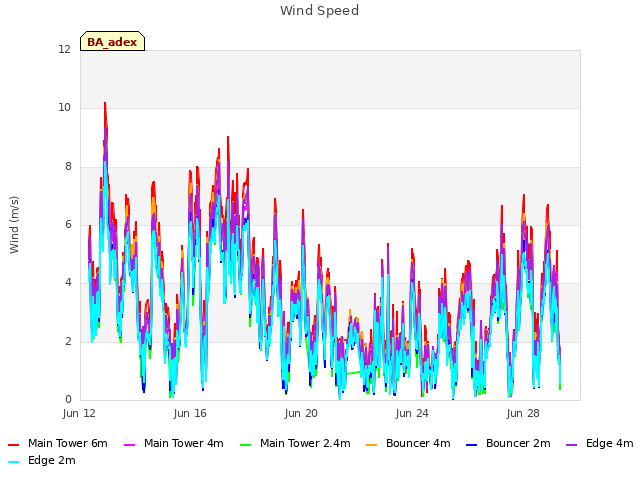Click the purple Edge 4m swatch

[x=571, y=444]
